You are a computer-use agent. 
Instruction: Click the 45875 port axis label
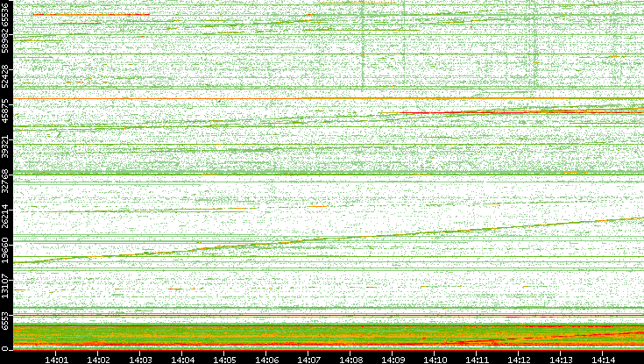(x=4, y=111)
